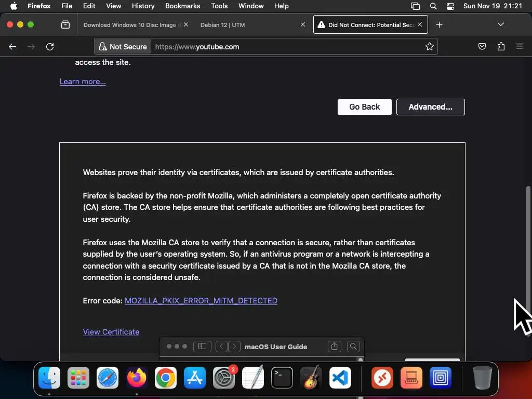532x399 pixels.
Task: Launch GarageBand from the Dock
Action: (311, 378)
